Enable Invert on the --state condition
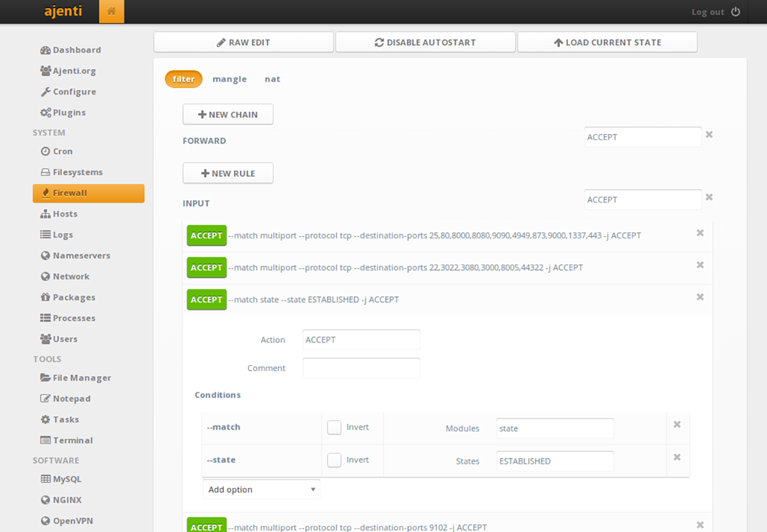Viewport: 767px width, 532px height. click(x=334, y=460)
